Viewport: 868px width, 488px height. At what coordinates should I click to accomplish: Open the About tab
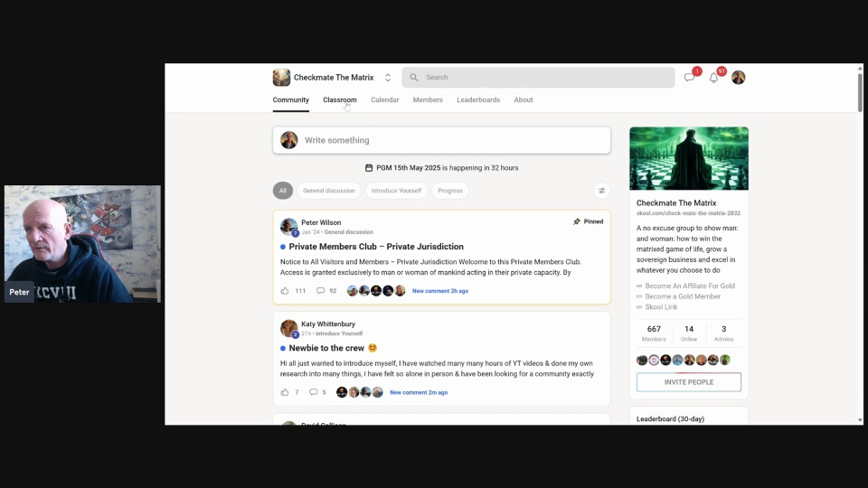tap(524, 100)
